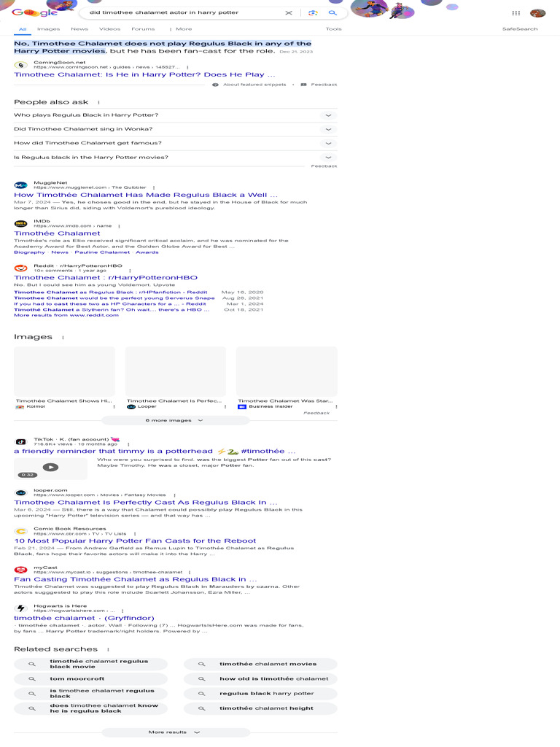This screenshot has height=747, width=560.
Task: Search related 'tom moorcroft'
Action: [91, 679]
